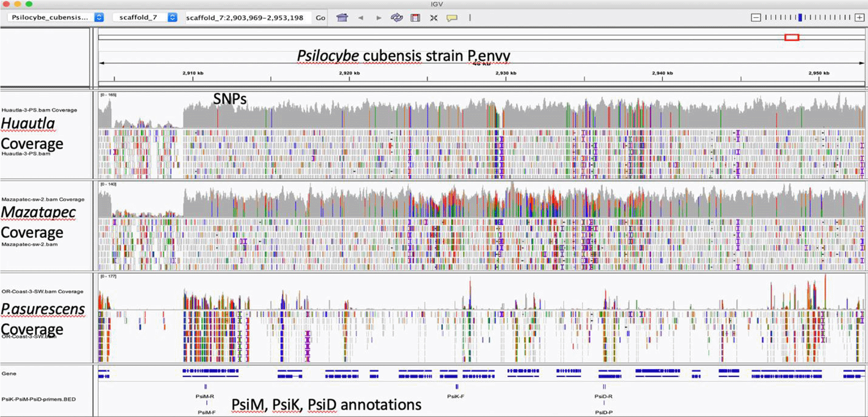868x417 pixels.
Task: Click the resize tracks to fit icon
Action: click(434, 18)
